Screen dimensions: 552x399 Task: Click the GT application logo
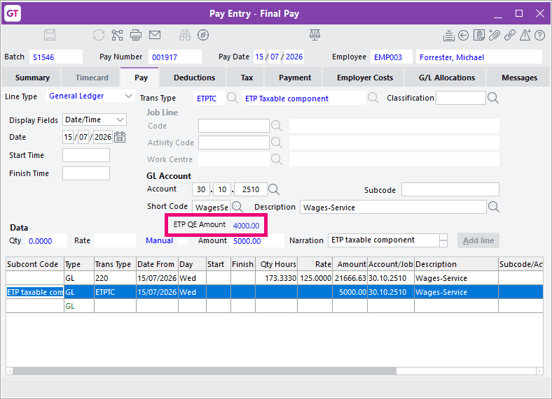point(13,14)
